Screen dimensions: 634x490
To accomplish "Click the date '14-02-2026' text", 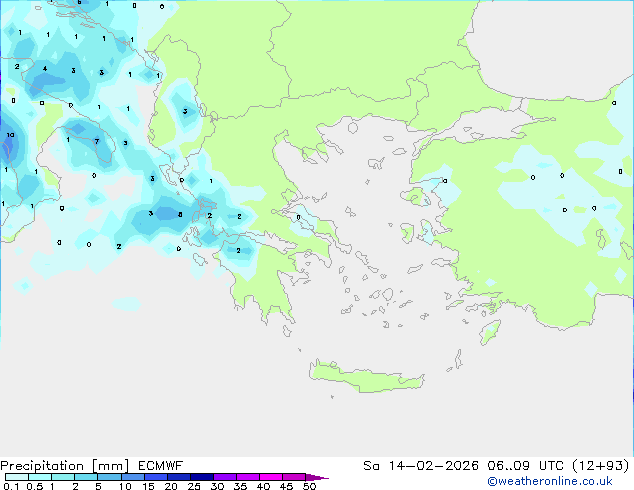I will point(433,466).
